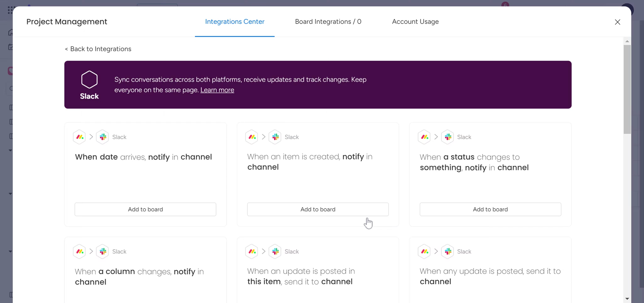Open the apps grid icon behind the dialog
This screenshot has width=644, height=303.
[10, 10]
